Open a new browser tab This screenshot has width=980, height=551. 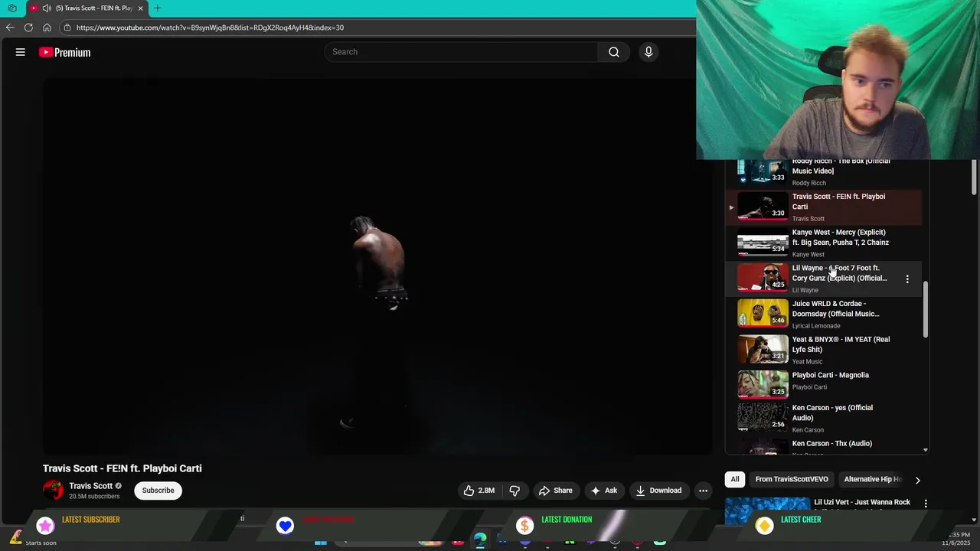pos(157,8)
